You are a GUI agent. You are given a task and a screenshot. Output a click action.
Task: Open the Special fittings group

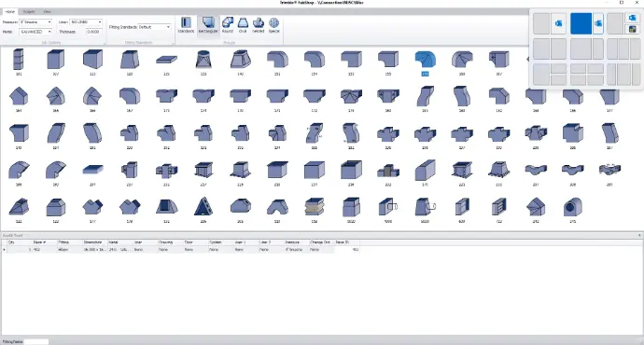pos(274,25)
